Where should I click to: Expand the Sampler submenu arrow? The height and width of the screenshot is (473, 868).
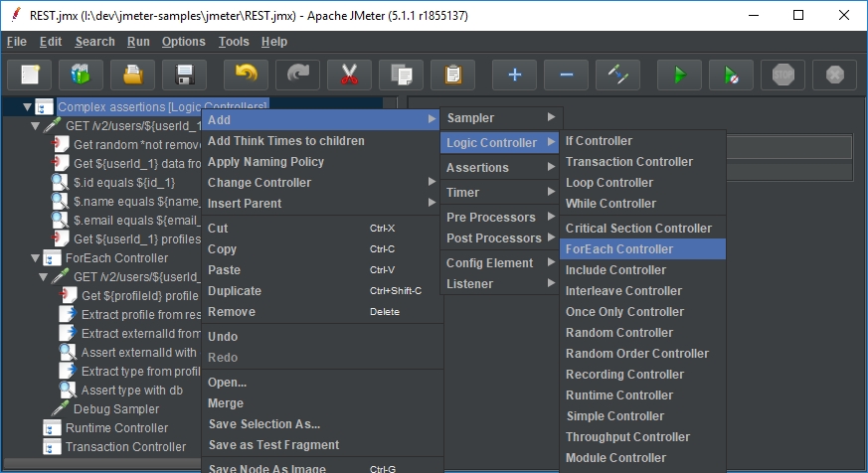(551, 117)
